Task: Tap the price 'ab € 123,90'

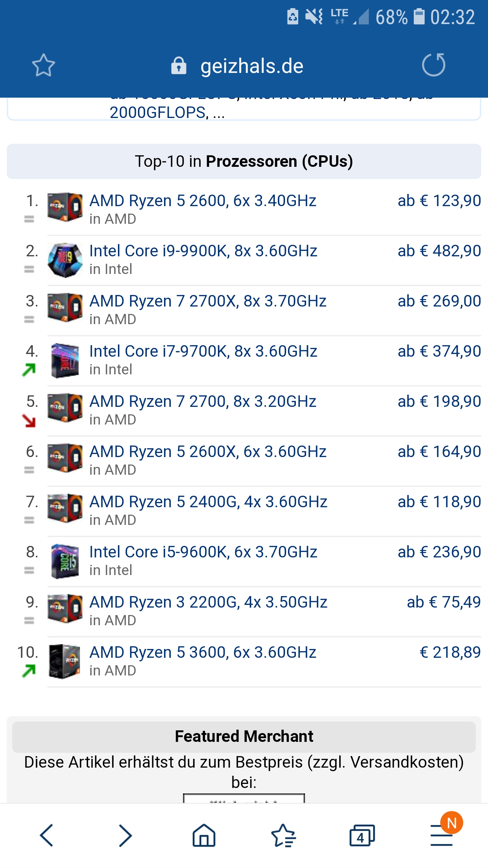Action: pos(438,201)
